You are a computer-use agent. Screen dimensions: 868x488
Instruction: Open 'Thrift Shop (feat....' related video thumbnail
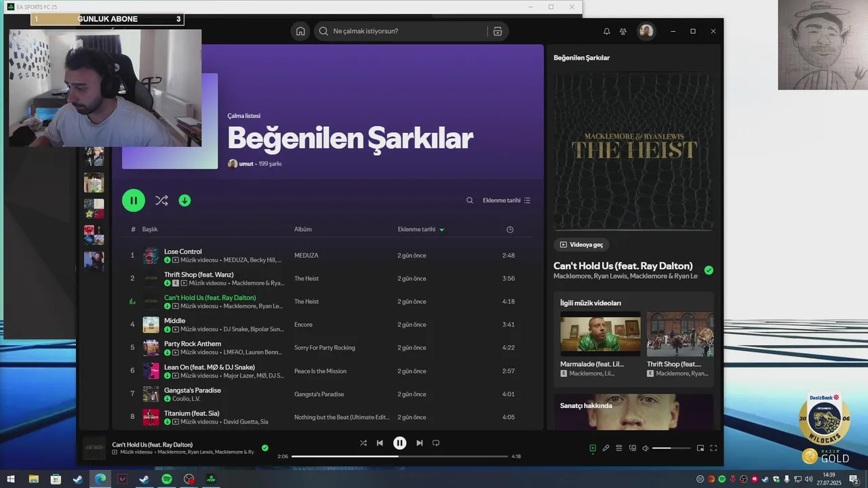(x=680, y=333)
